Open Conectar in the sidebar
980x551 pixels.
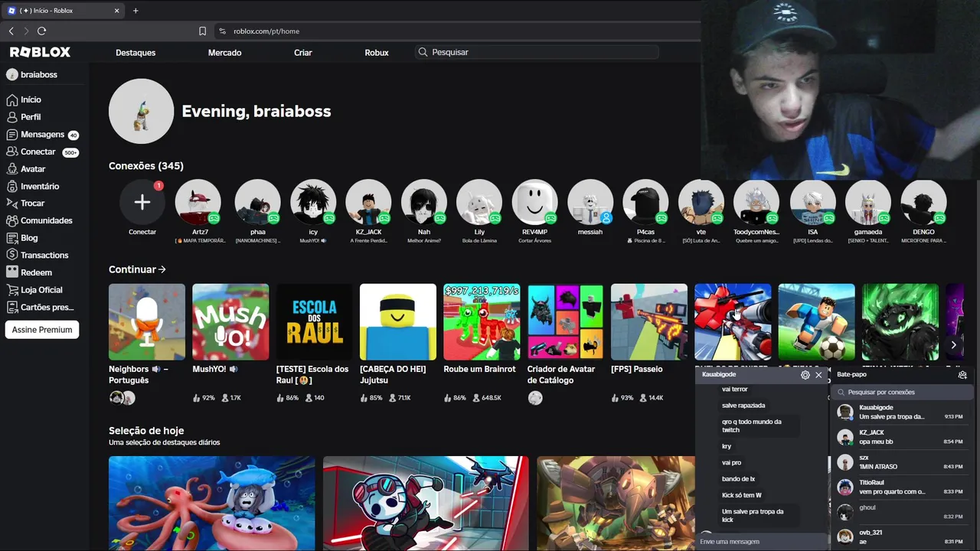pyautogui.click(x=42, y=152)
